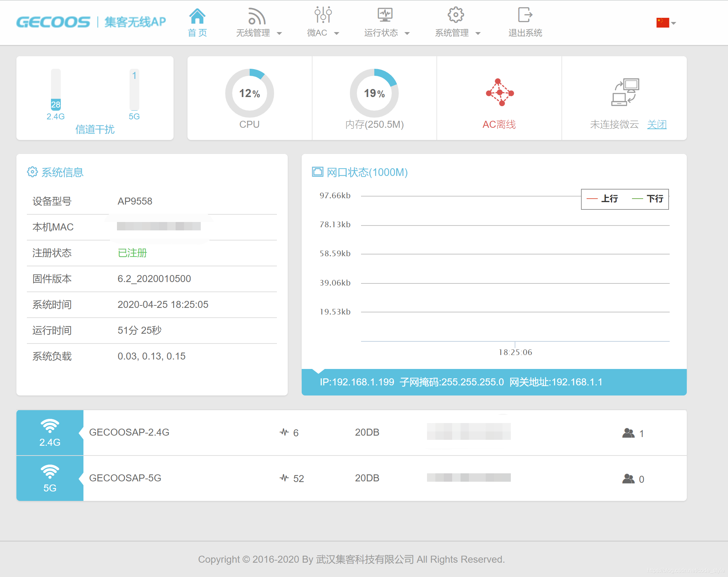Click the micro AC sliders icon
The height and width of the screenshot is (577, 728).
coord(323,15)
